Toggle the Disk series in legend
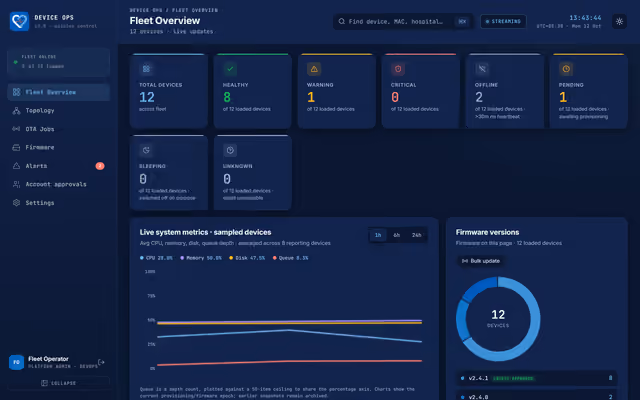The height and width of the screenshot is (400, 640). click(247, 258)
